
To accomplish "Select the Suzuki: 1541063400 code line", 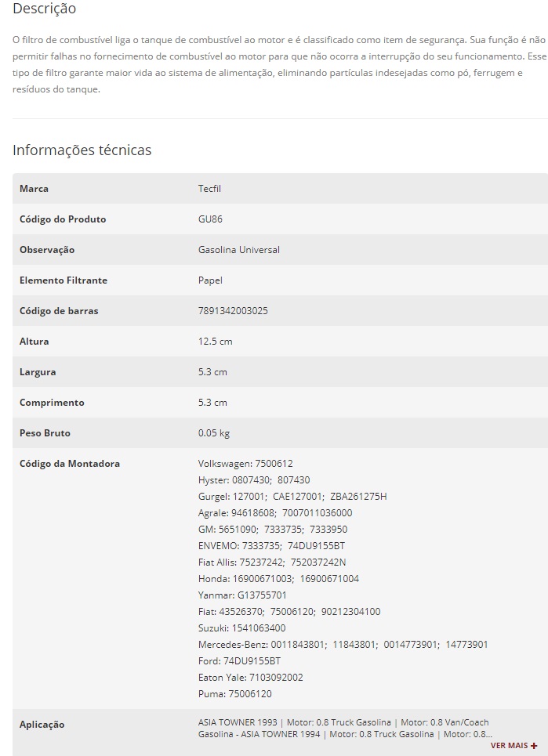I will 241,628.
